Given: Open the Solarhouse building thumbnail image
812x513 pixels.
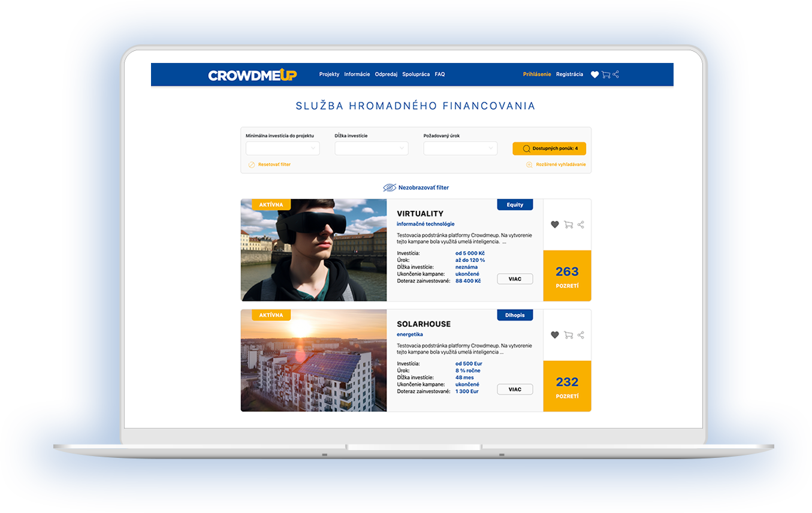Looking at the screenshot, I should 313,361.
